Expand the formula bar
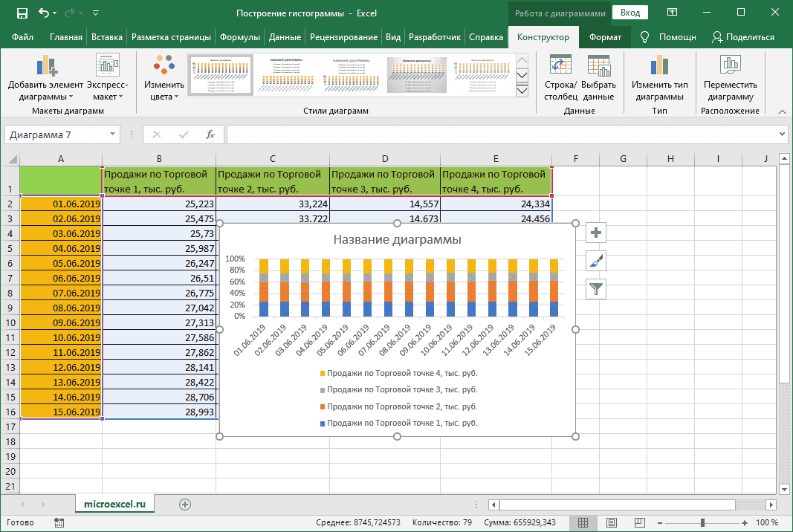Viewport: 793px width, 532px height. (782, 134)
